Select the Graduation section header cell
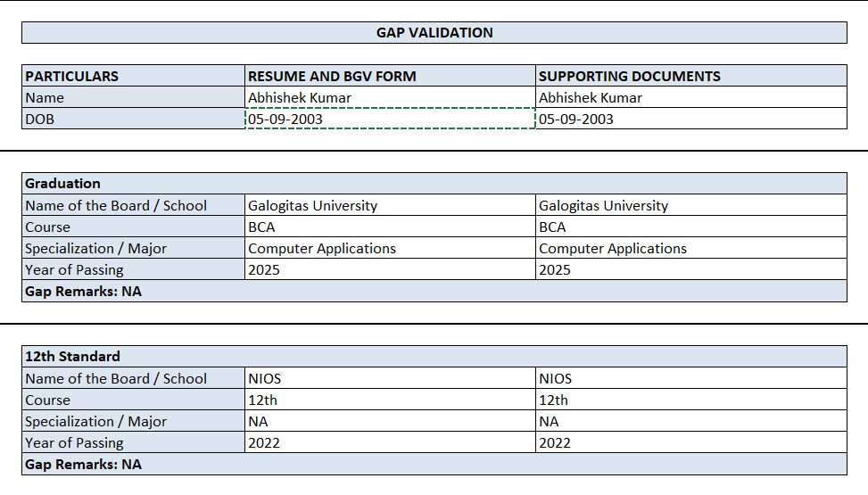This screenshot has width=868, height=495. (x=434, y=184)
